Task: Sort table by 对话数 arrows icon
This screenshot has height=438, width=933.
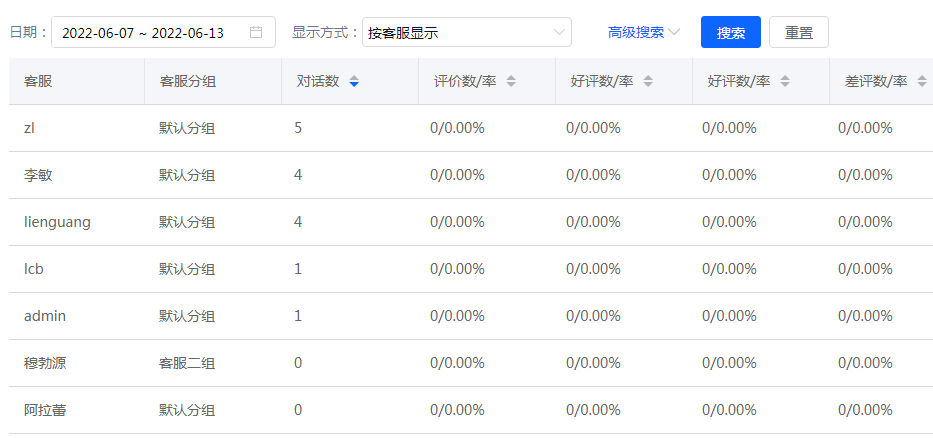Action: (354, 81)
